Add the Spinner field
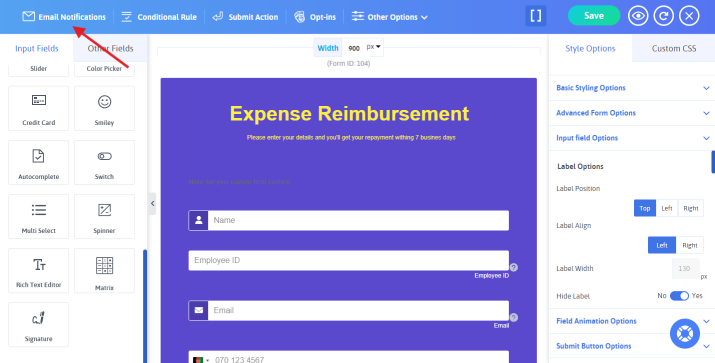The height and width of the screenshot is (363, 715). [x=104, y=217]
